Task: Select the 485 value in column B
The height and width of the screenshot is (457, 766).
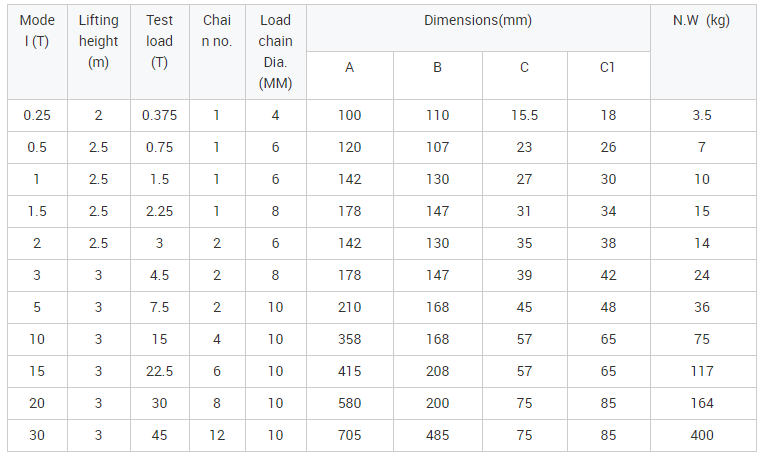Action: click(x=437, y=435)
